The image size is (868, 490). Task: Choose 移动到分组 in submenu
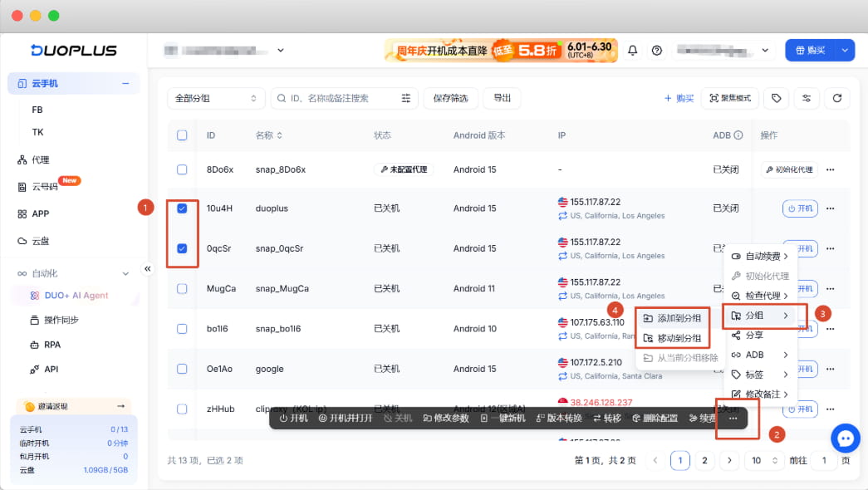pyautogui.click(x=672, y=338)
